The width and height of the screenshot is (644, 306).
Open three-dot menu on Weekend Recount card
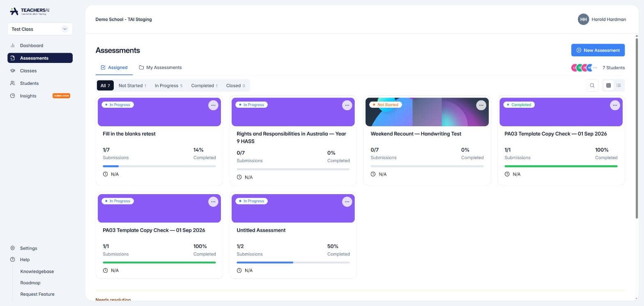481,105
